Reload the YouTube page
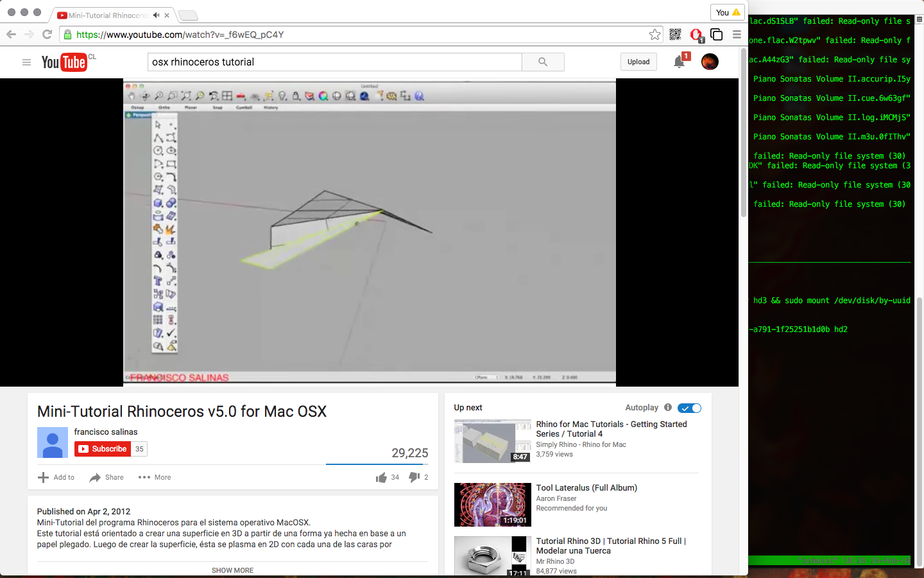Image resolution: width=924 pixels, height=578 pixels. (x=47, y=35)
